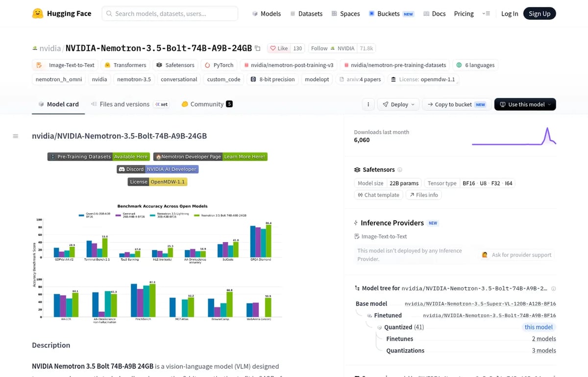Screen dimensions: 588x377
Task: Like this model
Action: tap(279, 48)
